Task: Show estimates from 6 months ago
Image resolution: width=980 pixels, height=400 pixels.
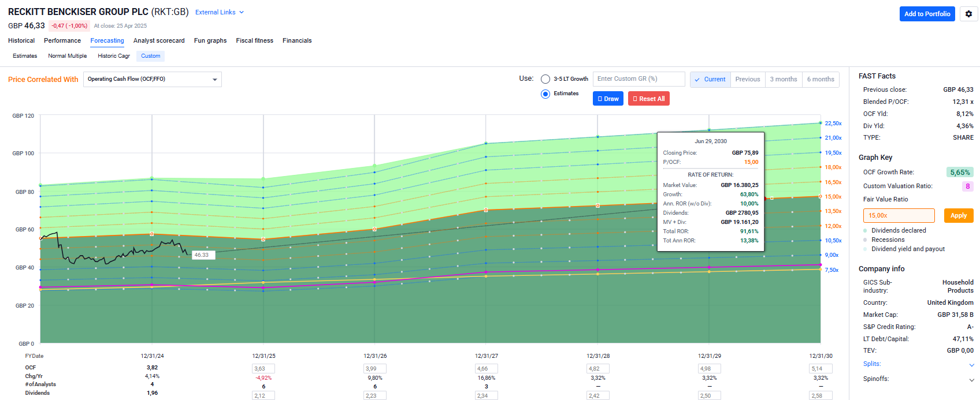Action: coord(821,79)
